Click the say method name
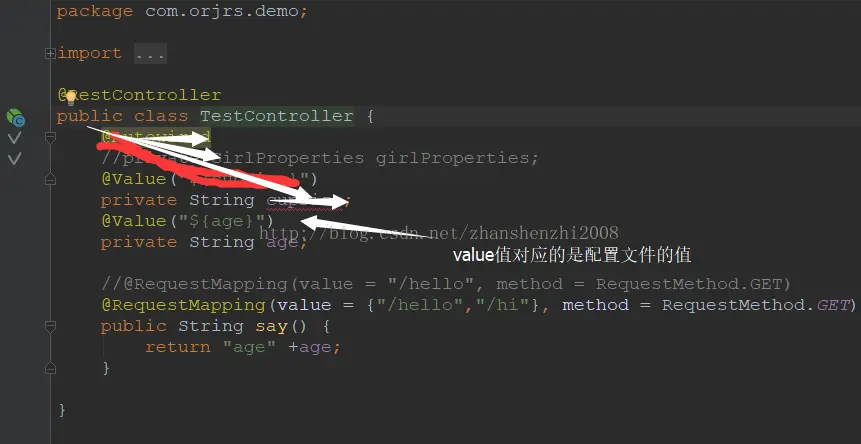 point(272,327)
